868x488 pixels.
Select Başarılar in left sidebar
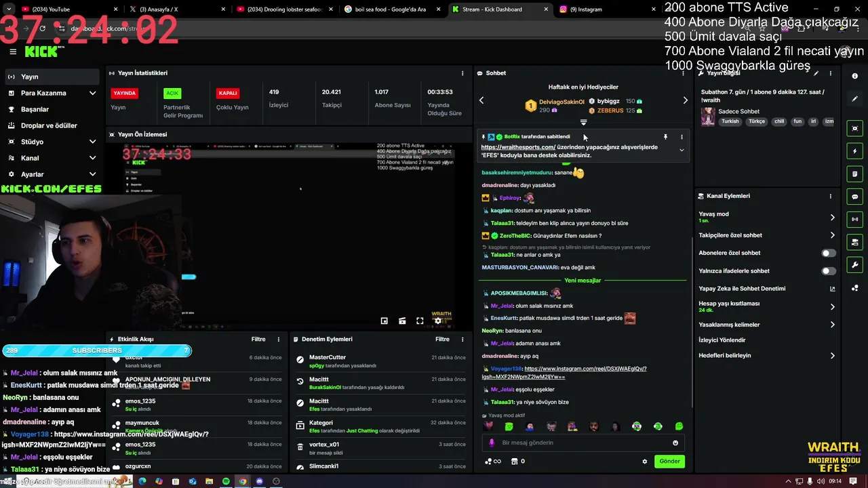(51, 109)
